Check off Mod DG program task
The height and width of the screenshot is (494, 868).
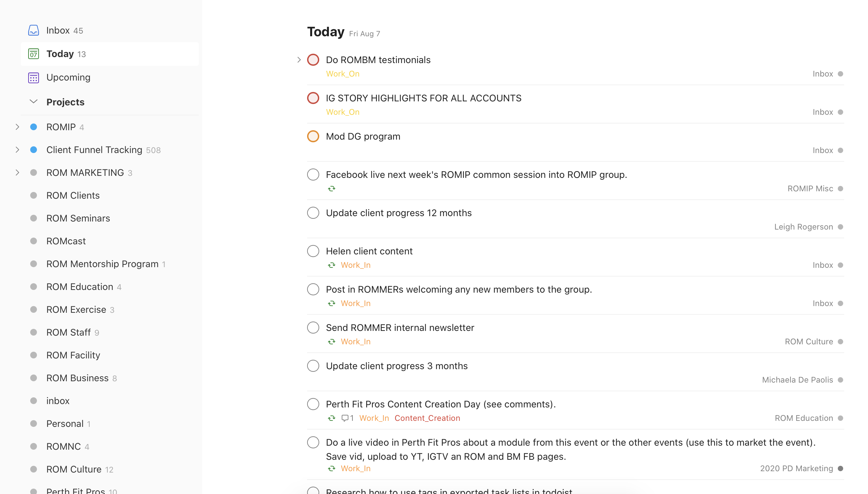pos(313,136)
